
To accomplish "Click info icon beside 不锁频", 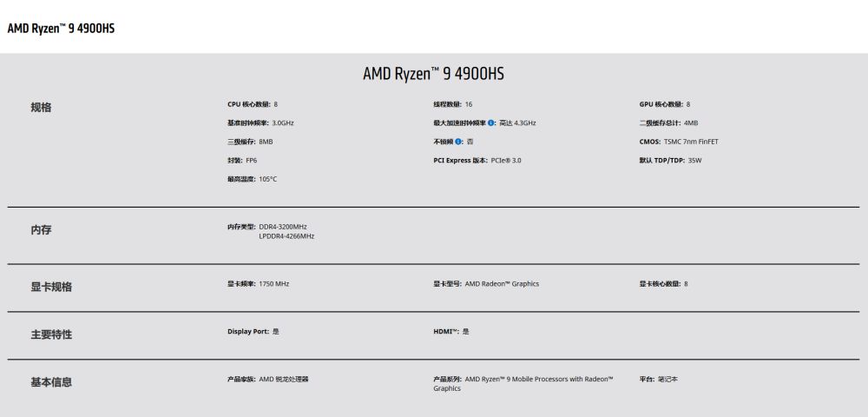I will (x=458, y=142).
